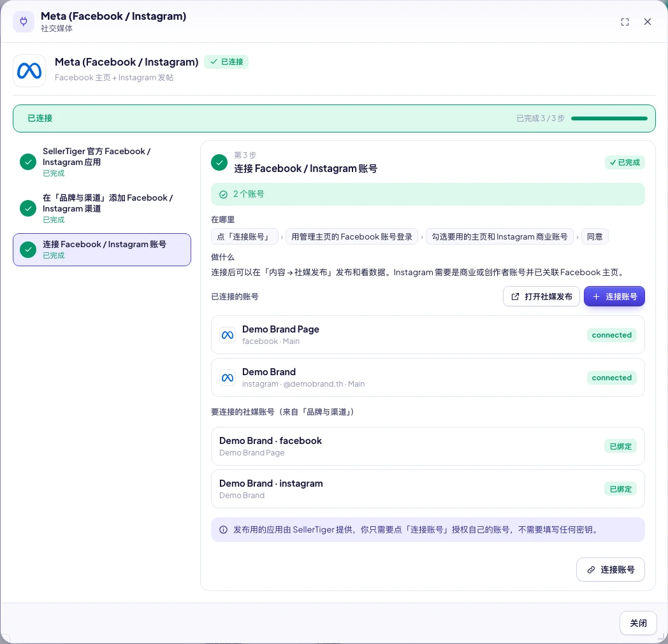Click the 点「连接账号」 step chip
The width and height of the screenshot is (668, 644).
(x=245, y=237)
